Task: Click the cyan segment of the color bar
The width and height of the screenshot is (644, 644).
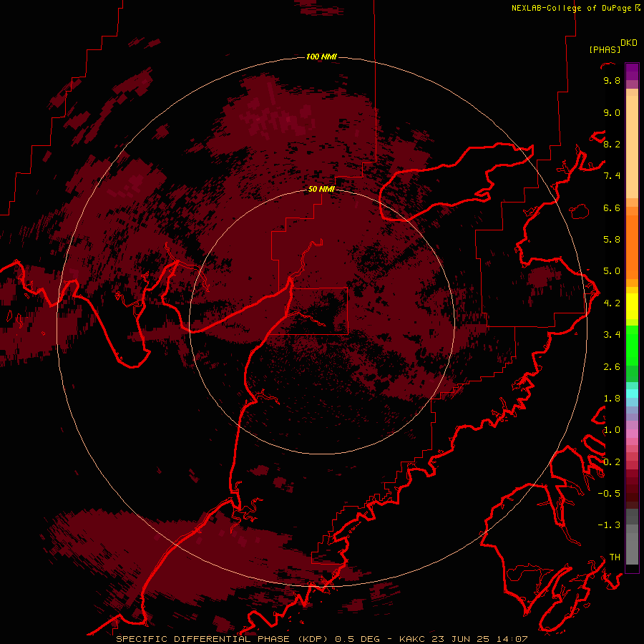Action: coord(632,393)
